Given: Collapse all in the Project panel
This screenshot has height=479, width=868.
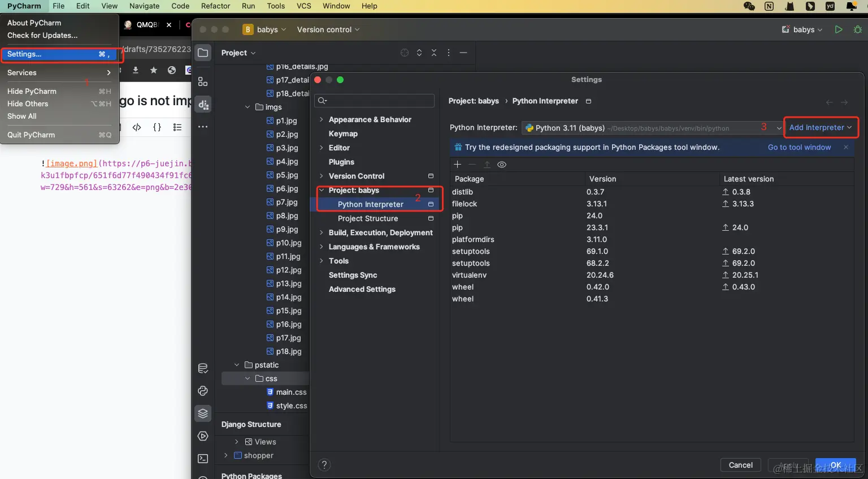Looking at the screenshot, I should coord(434,53).
